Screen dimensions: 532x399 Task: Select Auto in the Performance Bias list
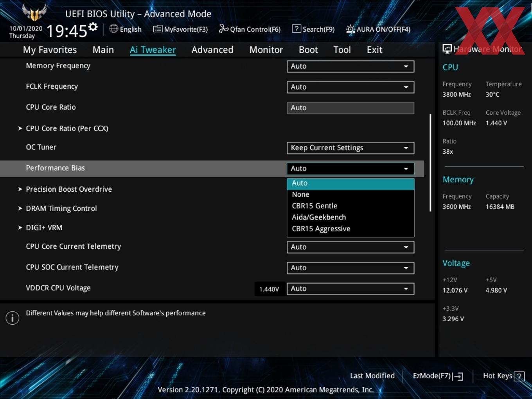pyautogui.click(x=350, y=183)
